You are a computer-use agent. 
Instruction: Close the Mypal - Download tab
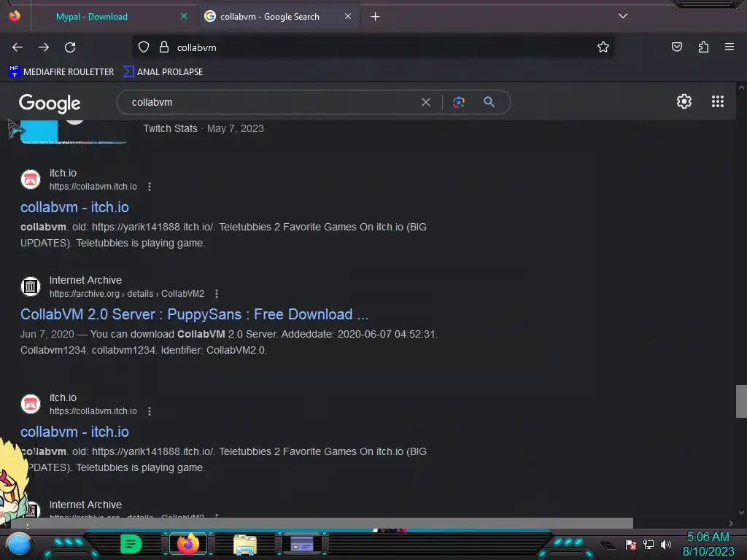(x=184, y=16)
